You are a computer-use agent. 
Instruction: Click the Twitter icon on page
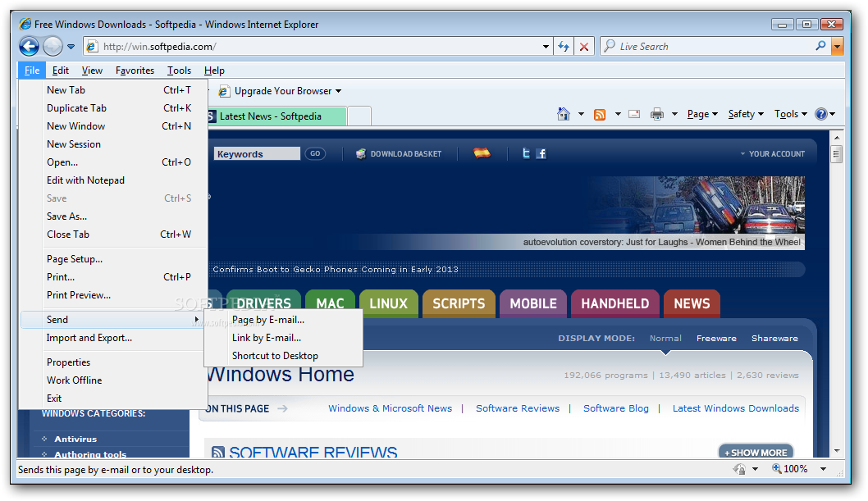[526, 153]
